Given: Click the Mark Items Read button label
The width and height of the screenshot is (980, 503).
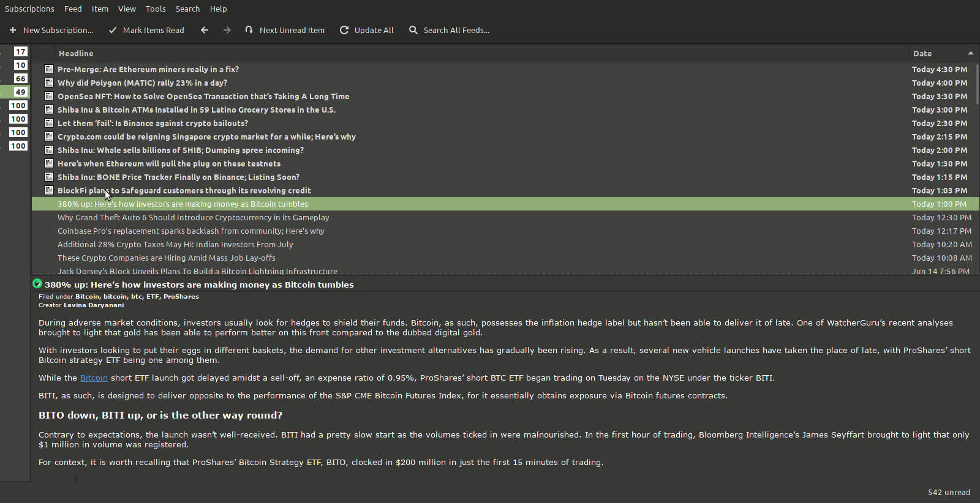Looking at the screenshot, I should (153, 30).
